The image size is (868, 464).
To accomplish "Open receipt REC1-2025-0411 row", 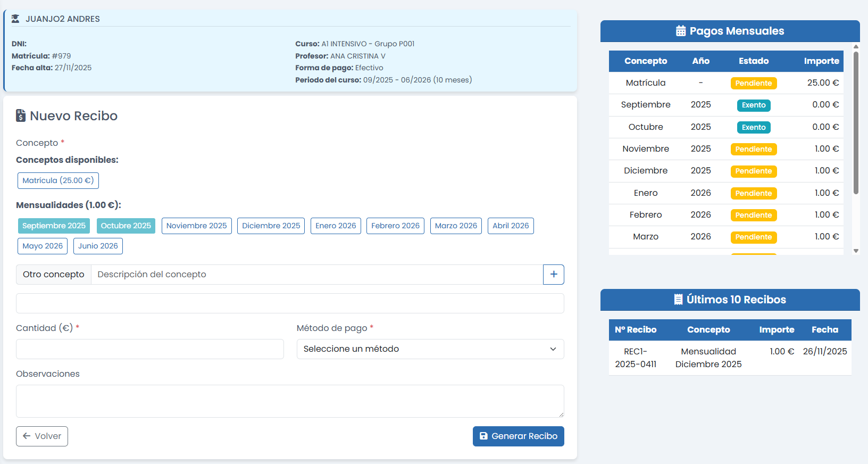I will (636, 358).
